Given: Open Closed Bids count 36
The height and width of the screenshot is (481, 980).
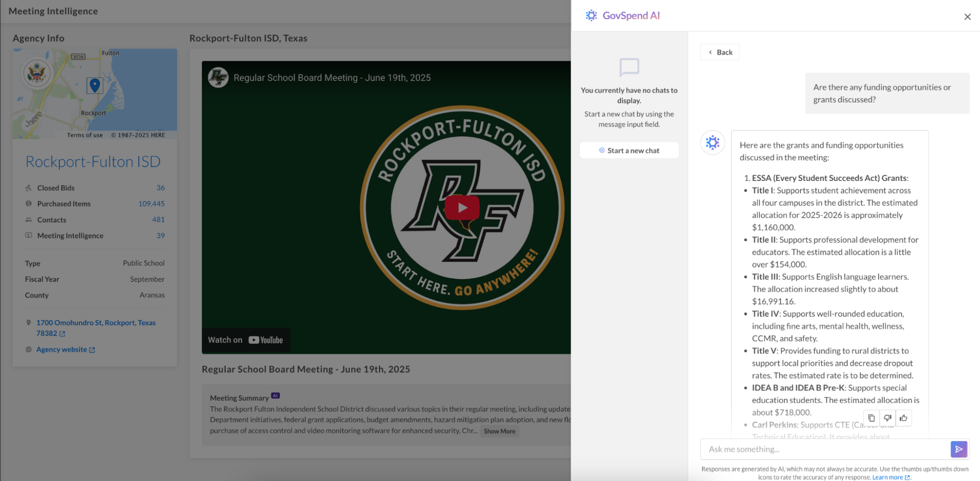Looking at the screenshot, I should point(160,188).
